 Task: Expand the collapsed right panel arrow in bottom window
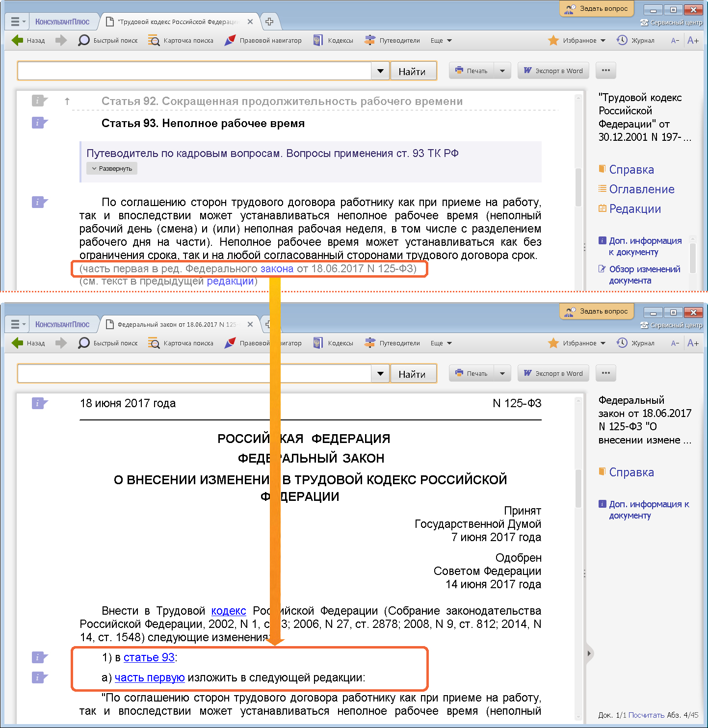point(589,653)
